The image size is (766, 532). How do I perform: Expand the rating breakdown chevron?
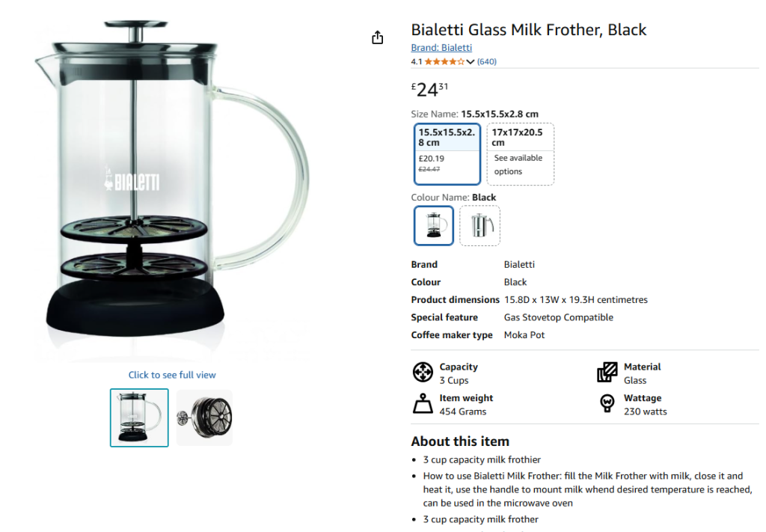click(471, 62)
